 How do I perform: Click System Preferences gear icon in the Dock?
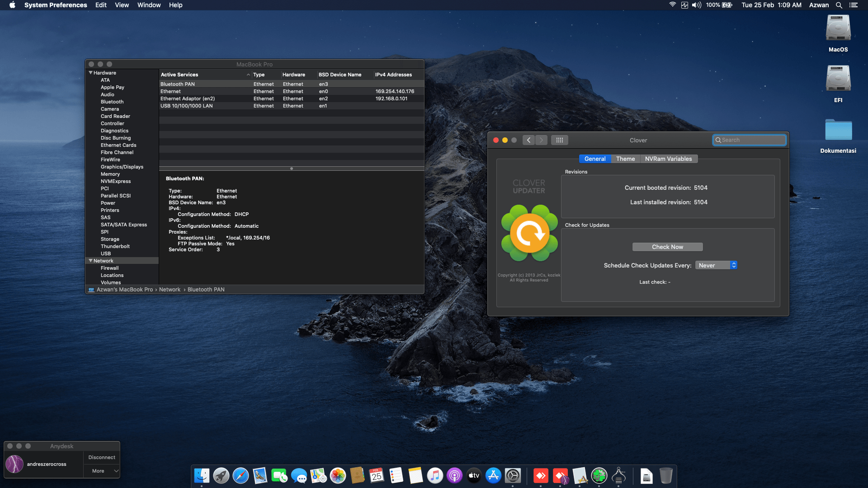coord(513,475)
